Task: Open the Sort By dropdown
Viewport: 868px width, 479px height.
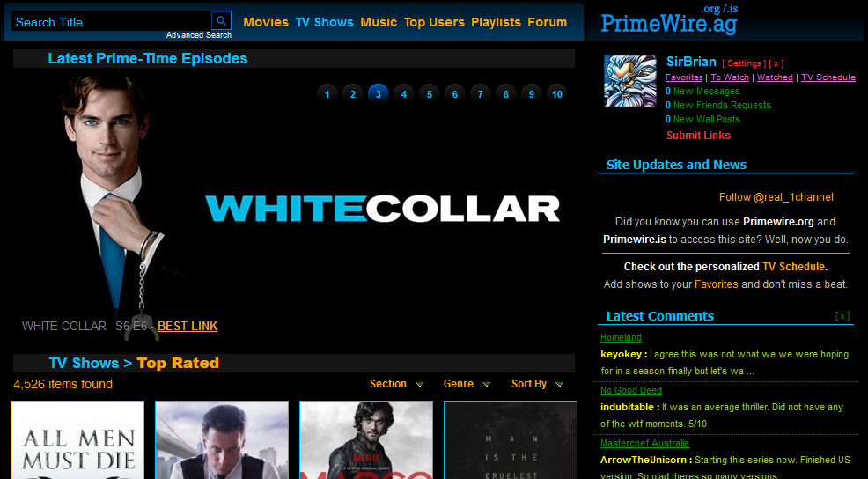Action: point(537,384)
